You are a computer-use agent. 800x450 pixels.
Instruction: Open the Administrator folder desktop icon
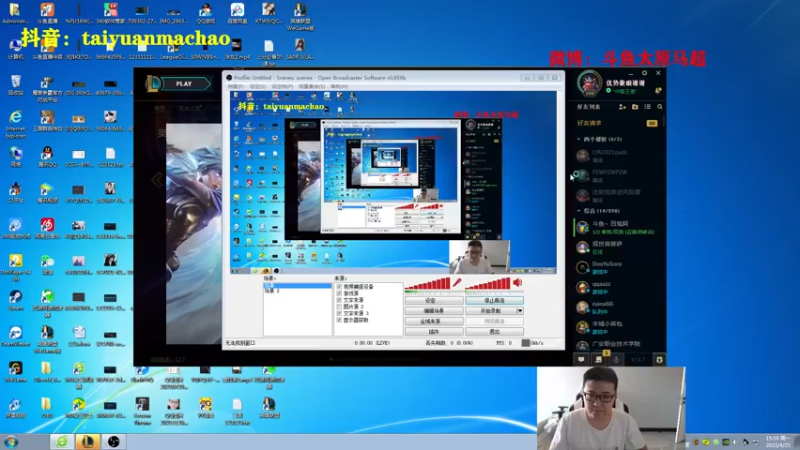point(15,13)
